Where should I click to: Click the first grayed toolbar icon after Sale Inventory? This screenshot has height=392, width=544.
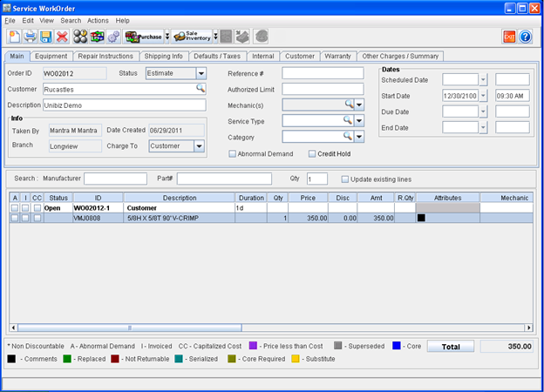(x=226, y=37)
